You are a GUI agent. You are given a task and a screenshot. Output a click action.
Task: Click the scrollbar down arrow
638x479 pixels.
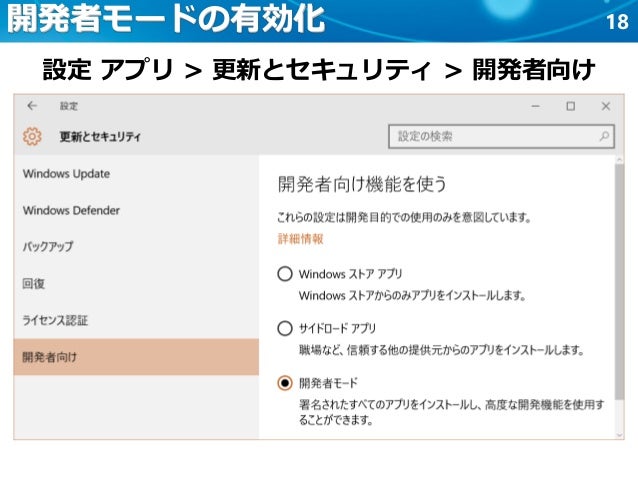[x=619, y=435]
